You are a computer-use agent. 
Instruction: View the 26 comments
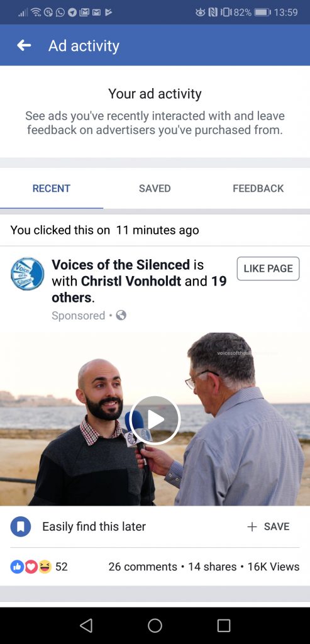(143, 567)
